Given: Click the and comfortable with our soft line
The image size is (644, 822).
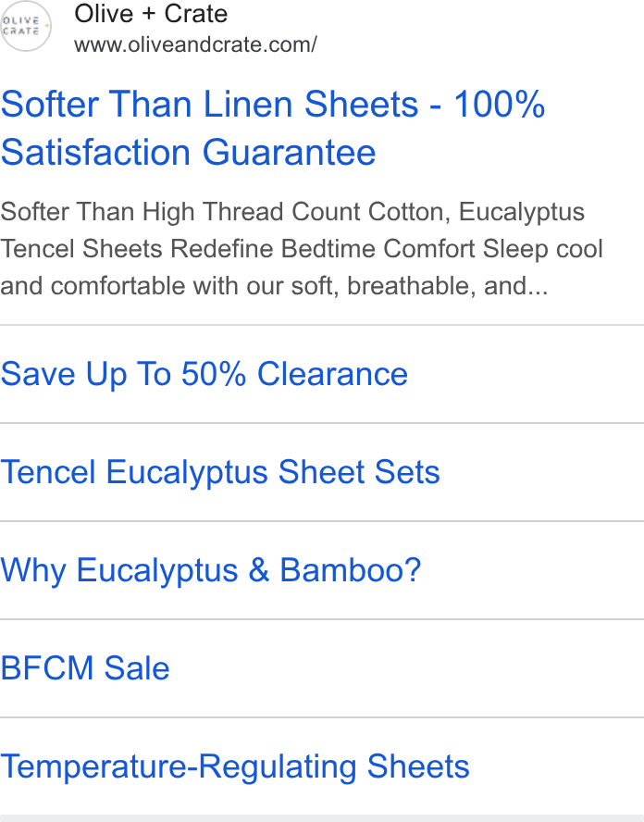Looking at the screenshot, I should pos(274,287).
